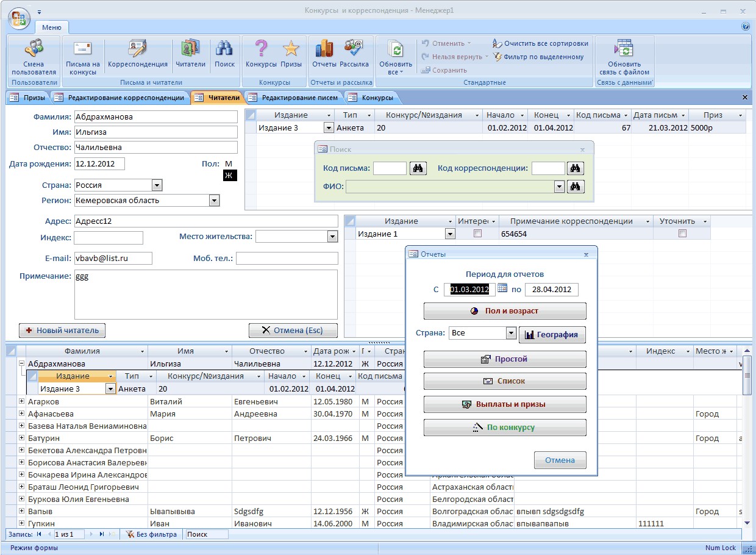Switch to the Конкурсы document tab

pyautogui.click(x=371, y=98)
